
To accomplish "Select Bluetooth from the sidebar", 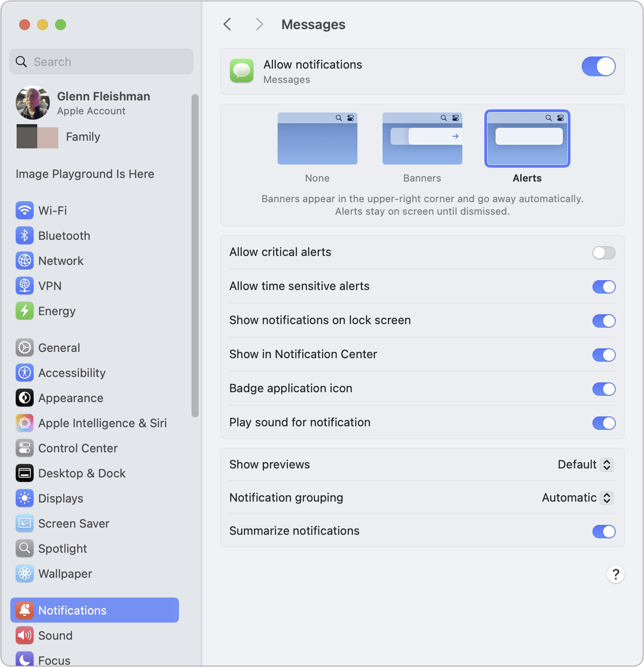I will coord(64,235).
